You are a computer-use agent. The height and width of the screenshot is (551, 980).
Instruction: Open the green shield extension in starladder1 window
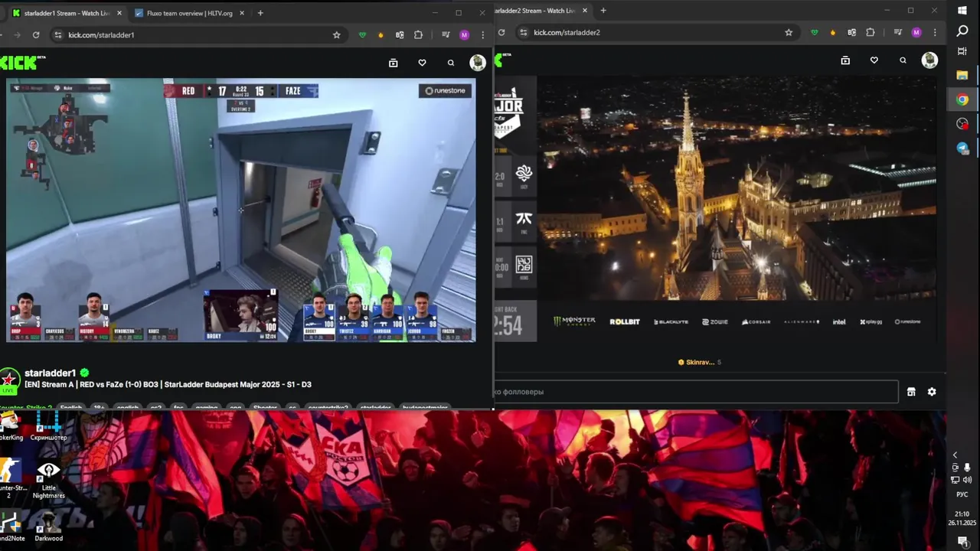[x=362, y=34]
